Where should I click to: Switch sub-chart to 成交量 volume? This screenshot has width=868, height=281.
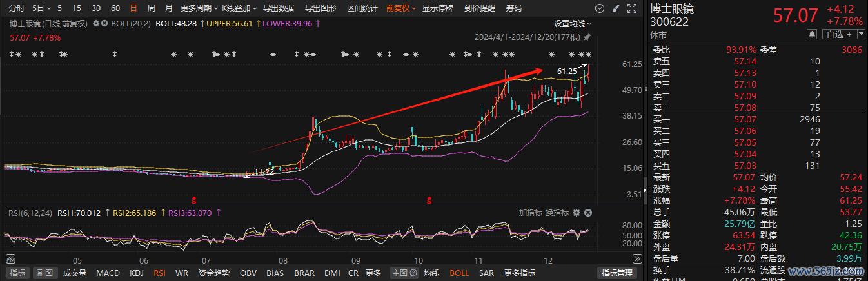pos(75,273)
